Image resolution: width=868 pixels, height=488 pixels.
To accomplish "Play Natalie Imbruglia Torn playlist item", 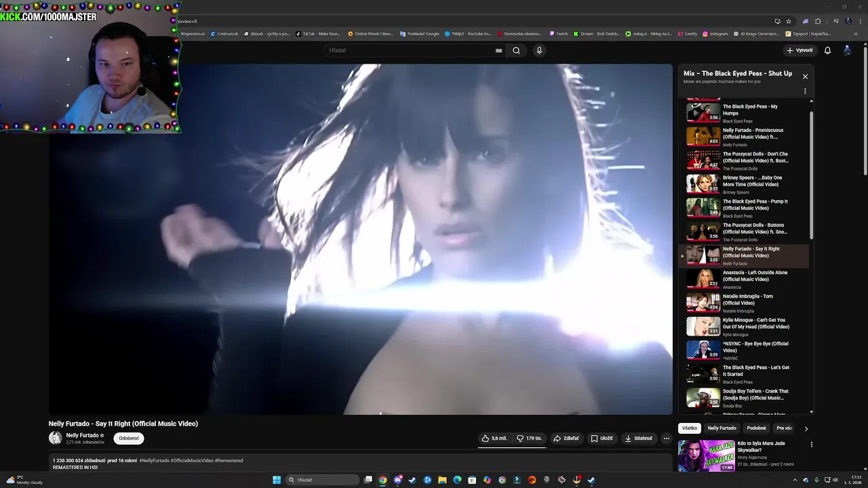I will point(744,302).
